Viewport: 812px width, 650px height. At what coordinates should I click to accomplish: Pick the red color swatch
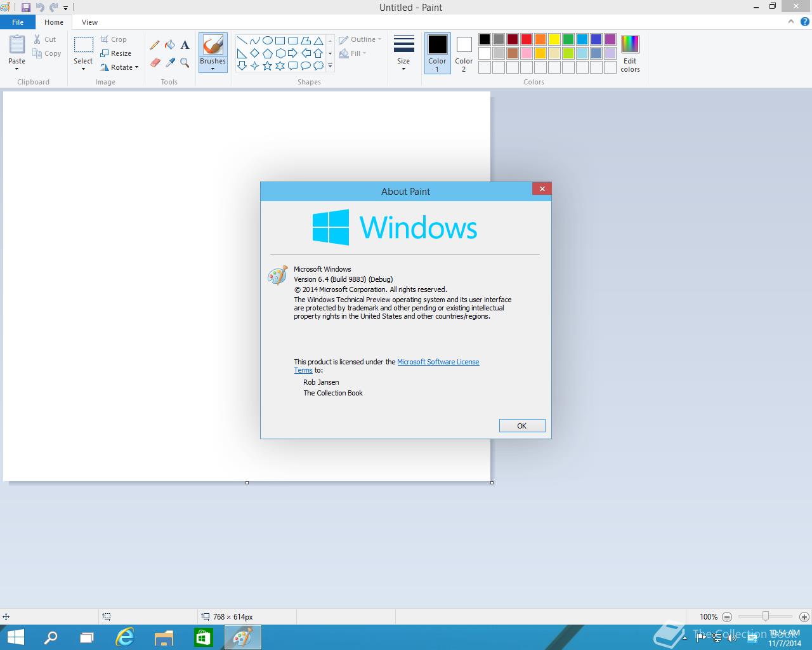point(527,39)
